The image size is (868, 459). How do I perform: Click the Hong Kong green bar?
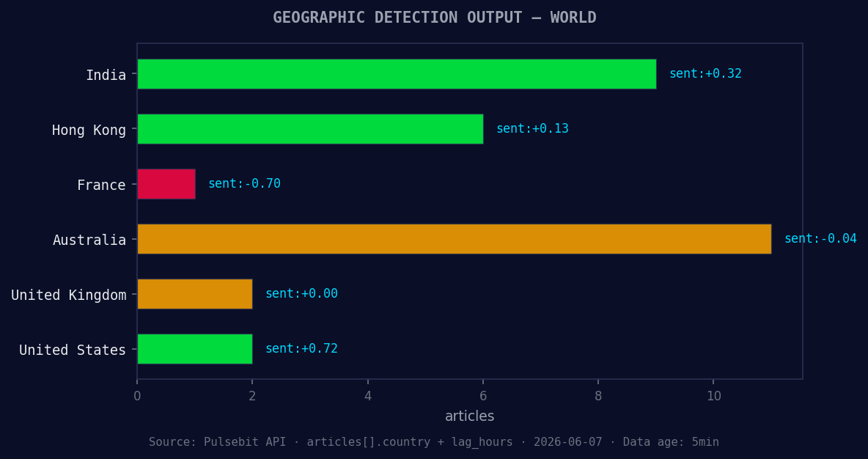coord(310,129)
